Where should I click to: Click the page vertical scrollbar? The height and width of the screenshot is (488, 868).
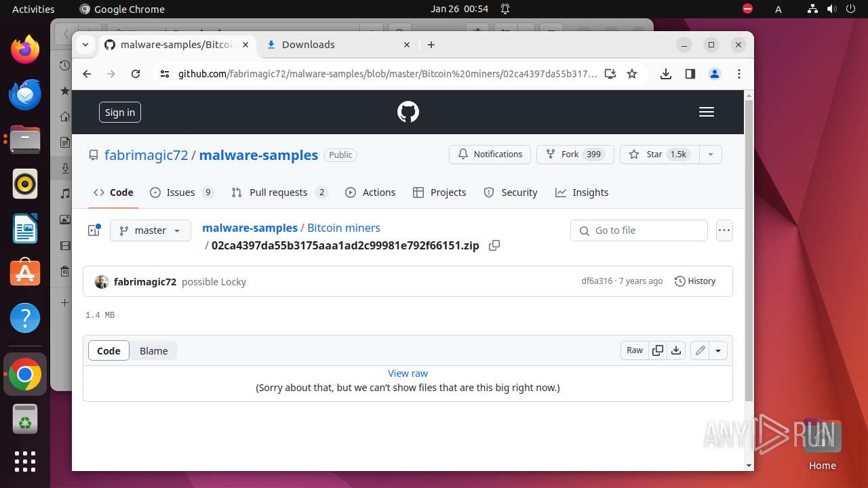pos(749,251)
